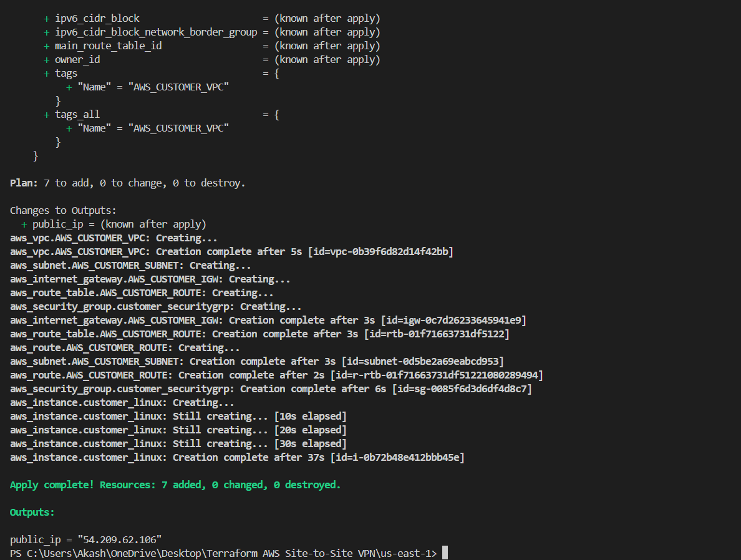Click the owner_id attribute name
This screenshot has height=560, width=741.
[77, 60]
